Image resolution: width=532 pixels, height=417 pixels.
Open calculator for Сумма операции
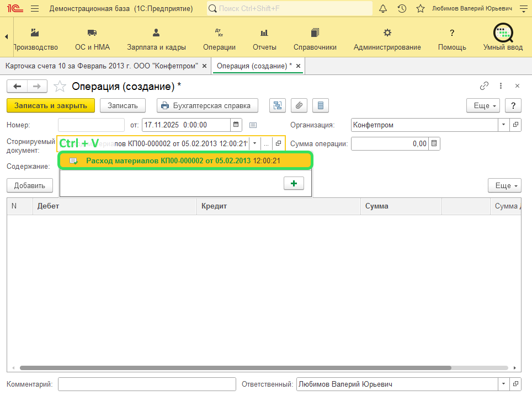tap(434, 144)
